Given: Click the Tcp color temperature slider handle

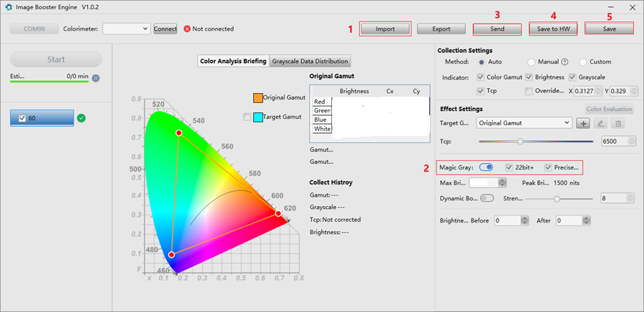Looking at the screenshot, I should click(x=520, y=142).
